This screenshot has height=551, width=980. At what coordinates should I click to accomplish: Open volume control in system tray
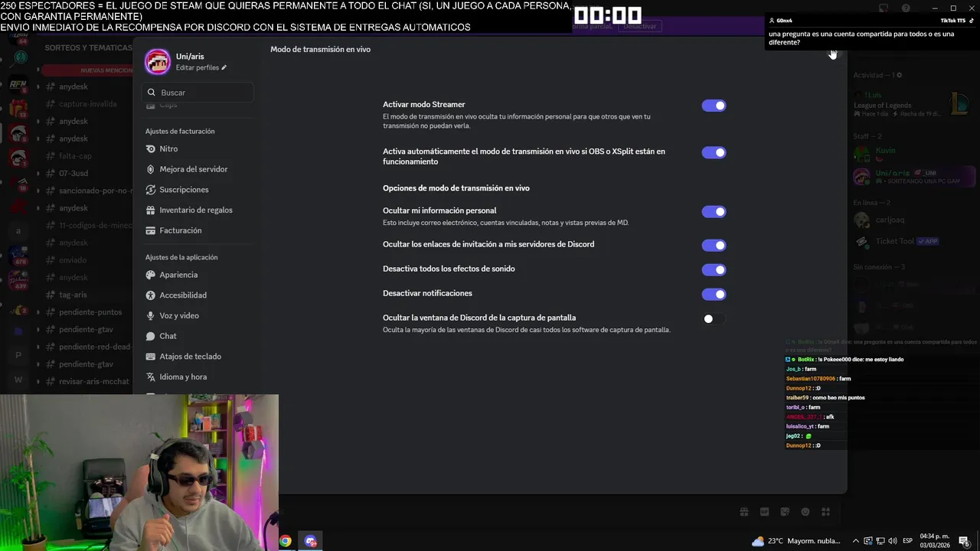pos(892,541)
